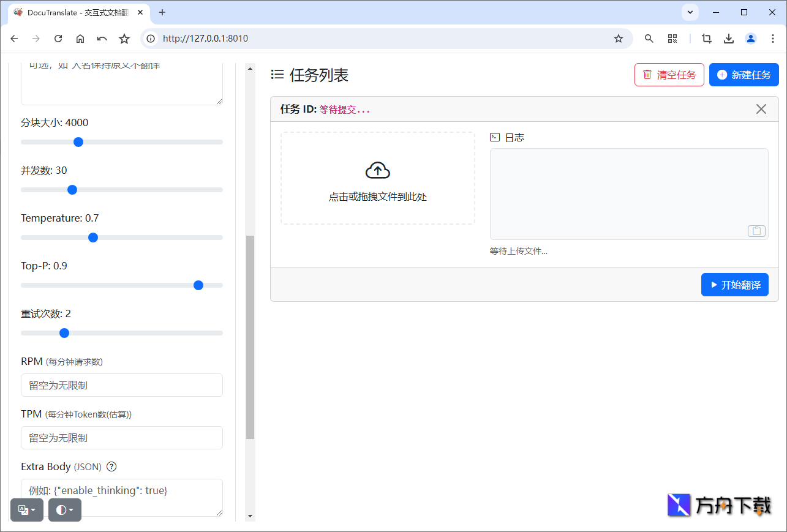Open the arrow dropdown on the theme button
This screenshot has height=532, width=787.
coord(70,510)
